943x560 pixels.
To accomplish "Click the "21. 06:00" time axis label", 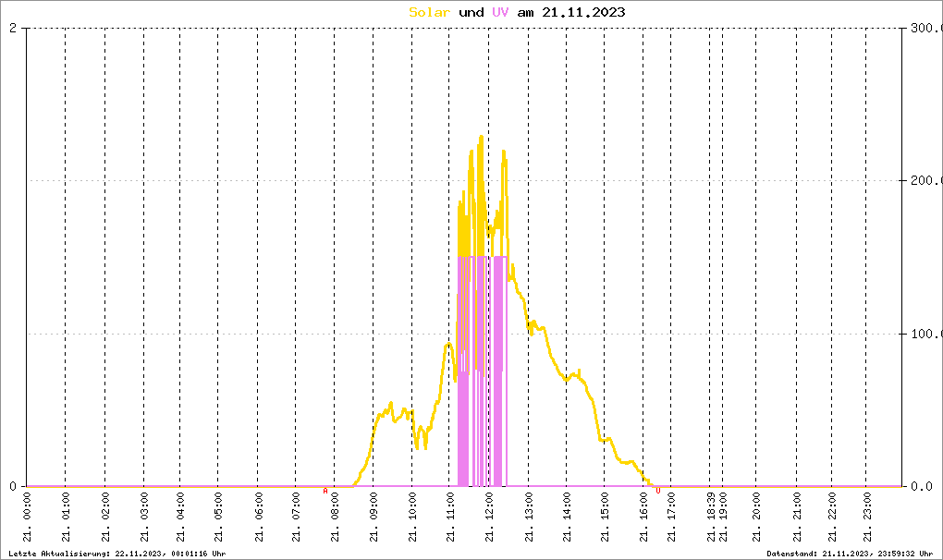I will tap(258, 517).
